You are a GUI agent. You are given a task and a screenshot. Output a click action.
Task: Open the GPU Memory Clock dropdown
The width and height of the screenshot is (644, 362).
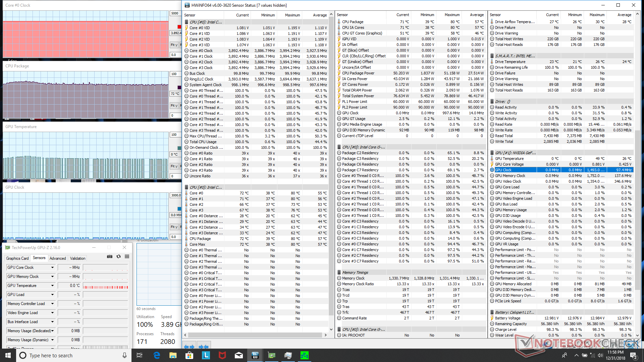pyautogui.click(x=52, y=277)
